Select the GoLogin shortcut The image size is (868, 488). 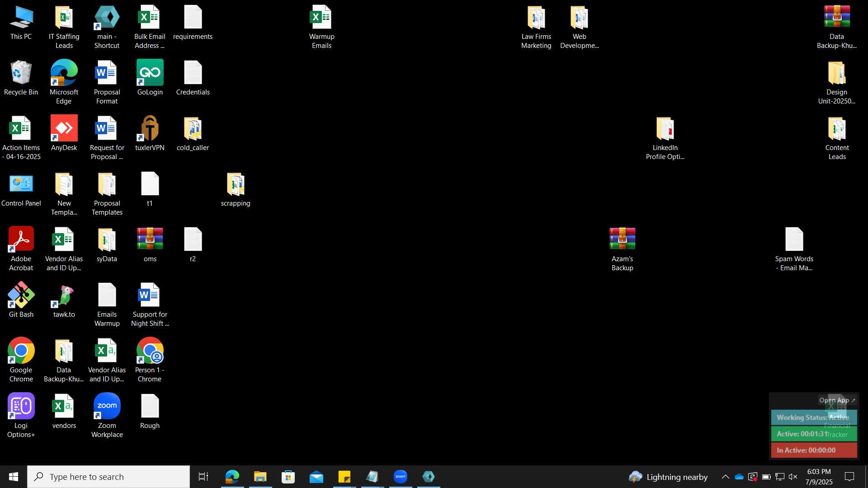[x=150, y=79]
